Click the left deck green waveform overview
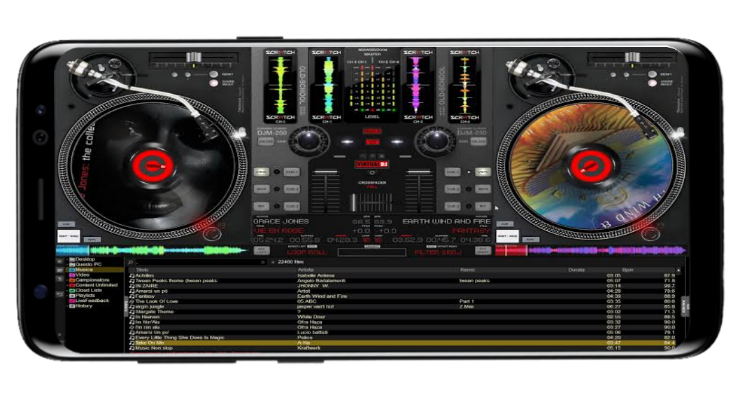Screen dimensions: 740x400 point(152,250)
